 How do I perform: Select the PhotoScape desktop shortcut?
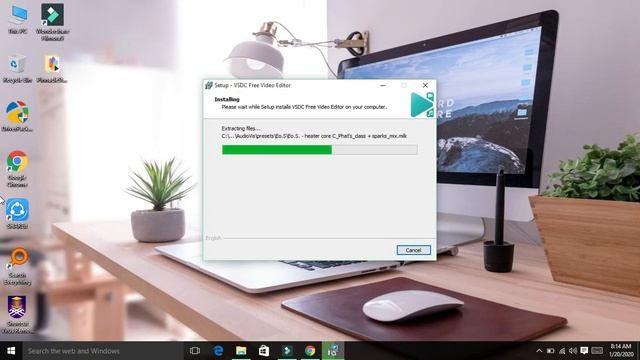point(52,69)
